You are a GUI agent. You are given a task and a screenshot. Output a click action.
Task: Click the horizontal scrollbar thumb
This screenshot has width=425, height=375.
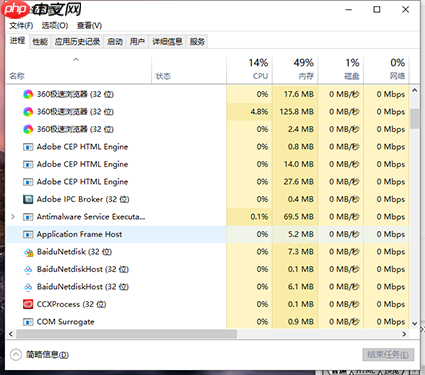click(x=126, y=334)
